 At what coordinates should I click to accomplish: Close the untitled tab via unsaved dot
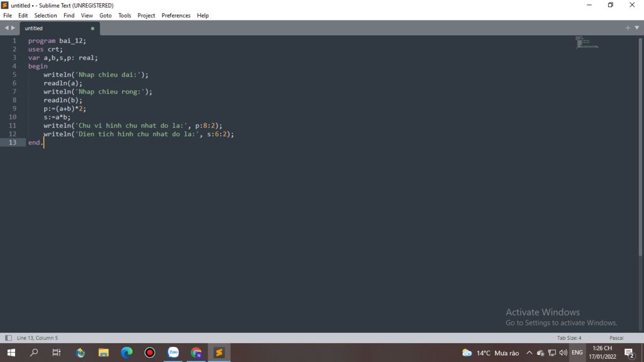coord(92,28)
